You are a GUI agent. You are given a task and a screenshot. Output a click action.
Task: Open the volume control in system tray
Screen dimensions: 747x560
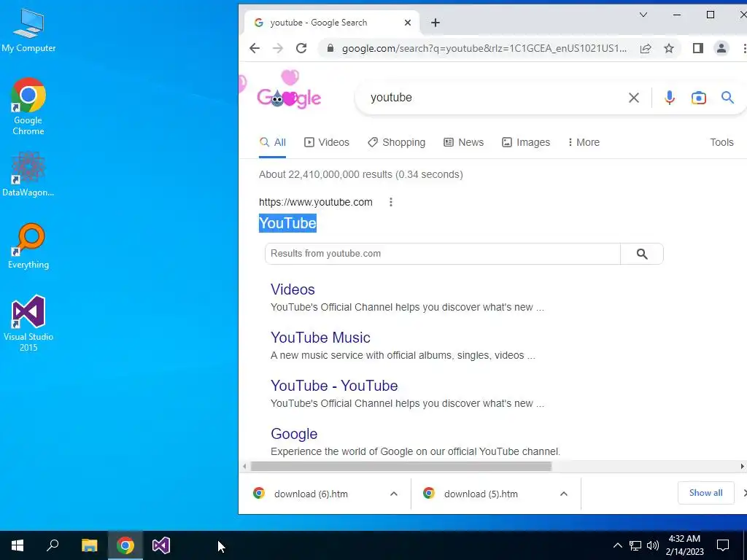[x=653, y=545]
